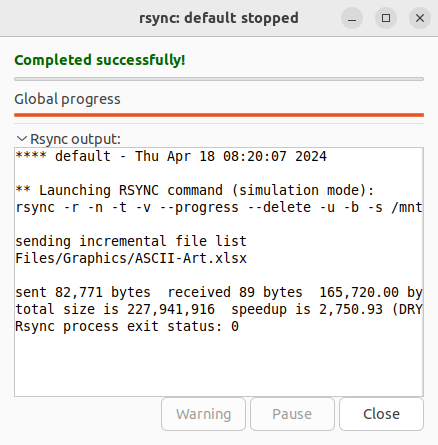Click the orange global progress bar

[219, 115]
